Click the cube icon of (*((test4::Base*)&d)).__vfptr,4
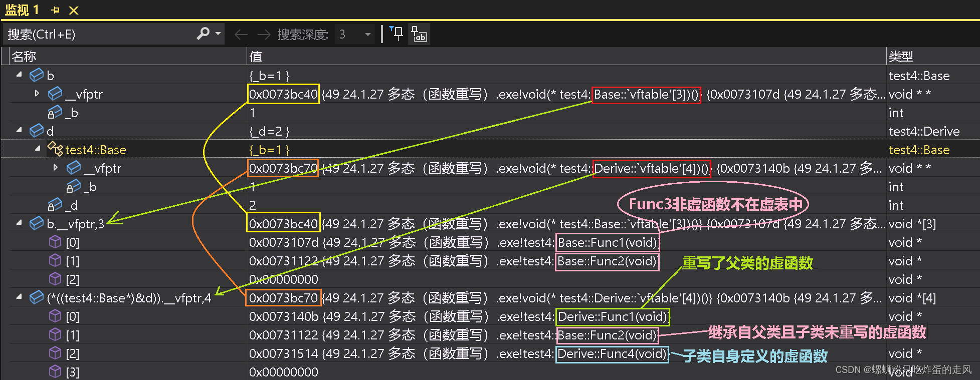Screen dimensions: 980x380 pos(37,297)
